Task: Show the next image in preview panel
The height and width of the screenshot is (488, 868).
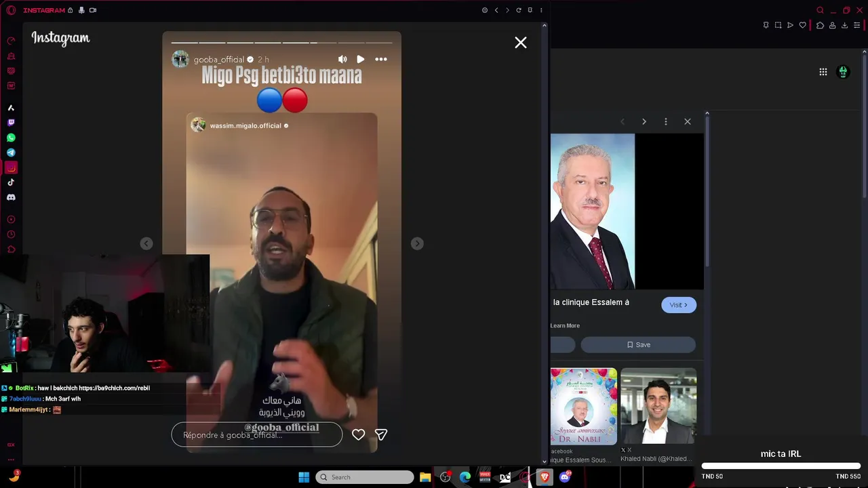Action: [644, 121]
